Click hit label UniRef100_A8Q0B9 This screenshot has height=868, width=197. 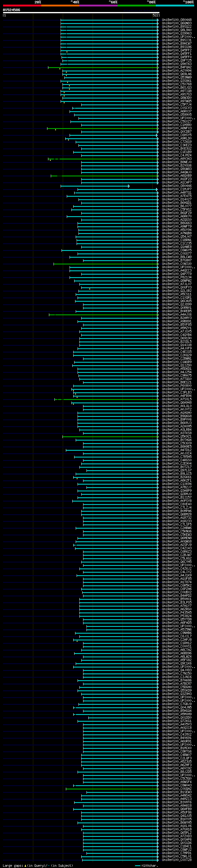[177, 176]
